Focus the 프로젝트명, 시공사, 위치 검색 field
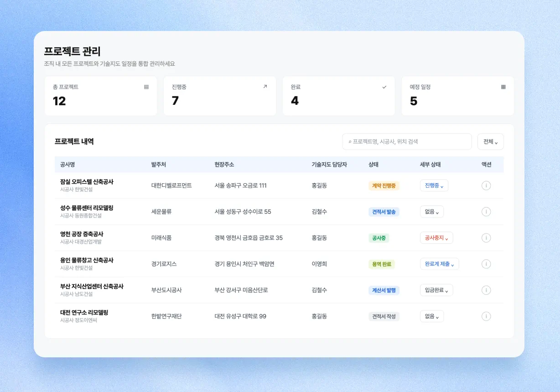Screen dimensions: 560x392 point(407,142)
